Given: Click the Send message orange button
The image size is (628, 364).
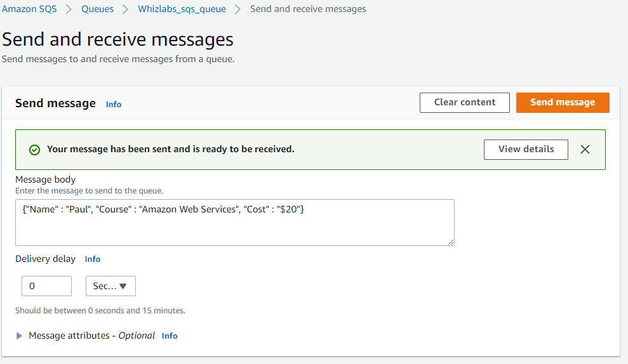Looking at the screenshot, I should click(x=563, y=103).
